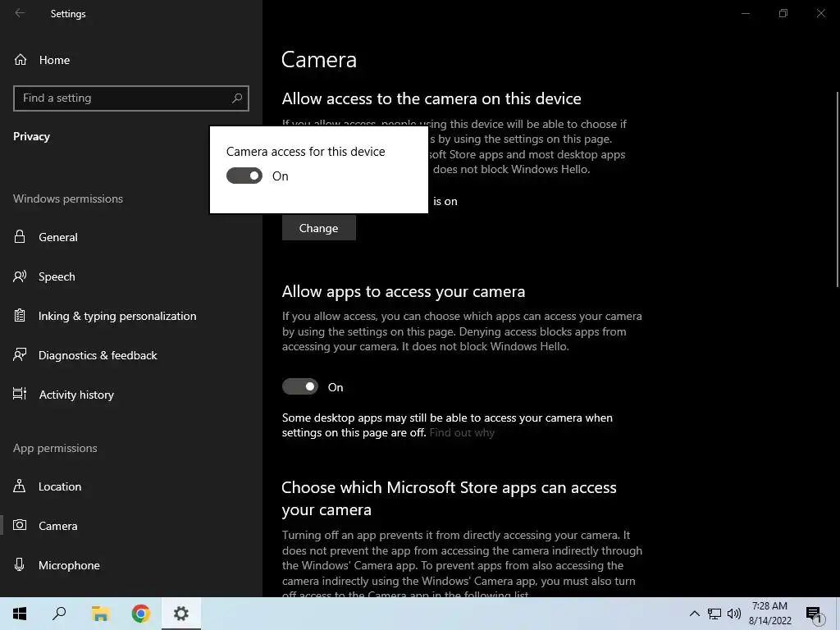Click the Camera icon in sidebar
This screenshot has height=630, width=840.
[20, 525]
